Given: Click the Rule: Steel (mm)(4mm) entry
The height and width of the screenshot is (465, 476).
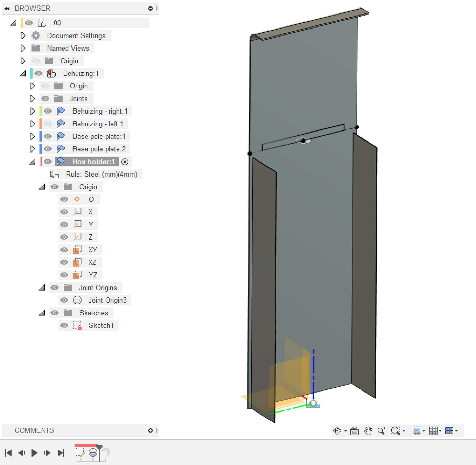Looking at the screenshot, I should pos(102,174).
